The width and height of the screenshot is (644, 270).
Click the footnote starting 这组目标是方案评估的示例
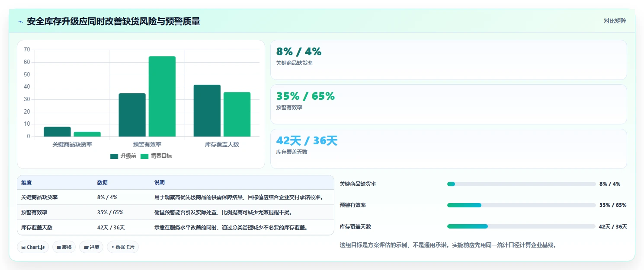click(x=448, y=245)
